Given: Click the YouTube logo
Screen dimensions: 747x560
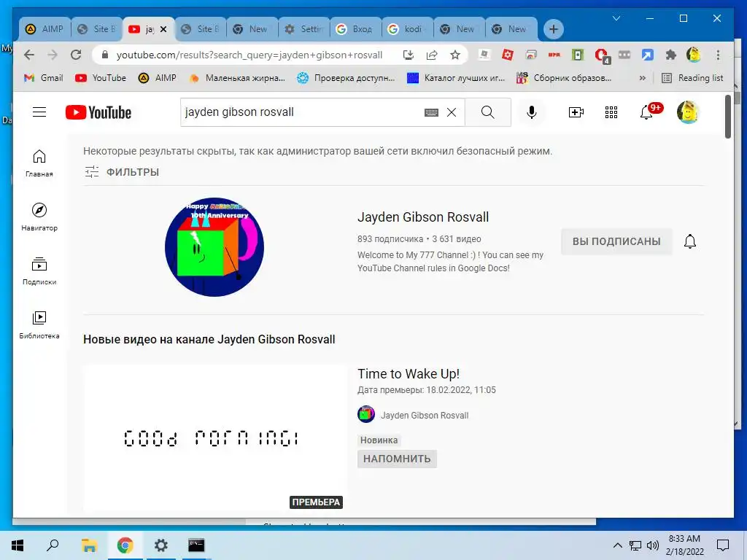Looking at the screenshot, I should (98, 112).
